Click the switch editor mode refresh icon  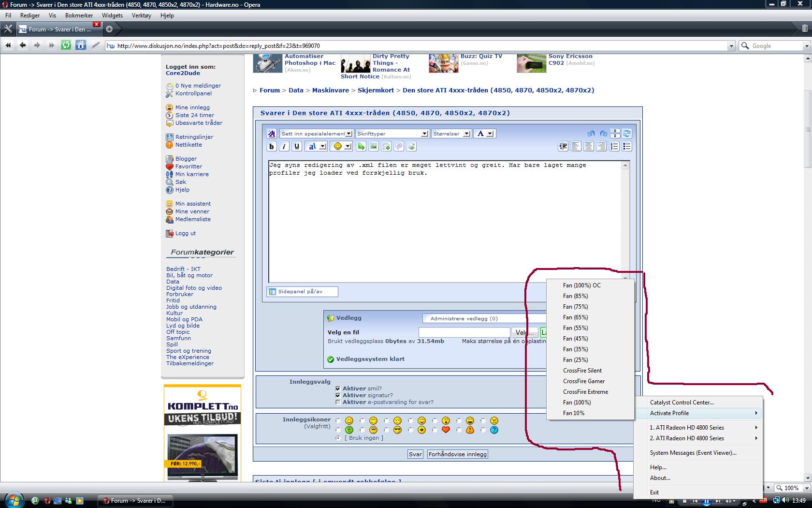[x=627, y=134]
